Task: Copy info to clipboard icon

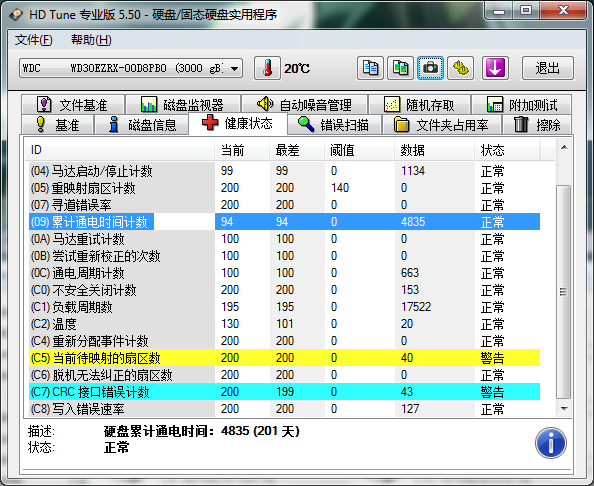Action: pos(370,68)
